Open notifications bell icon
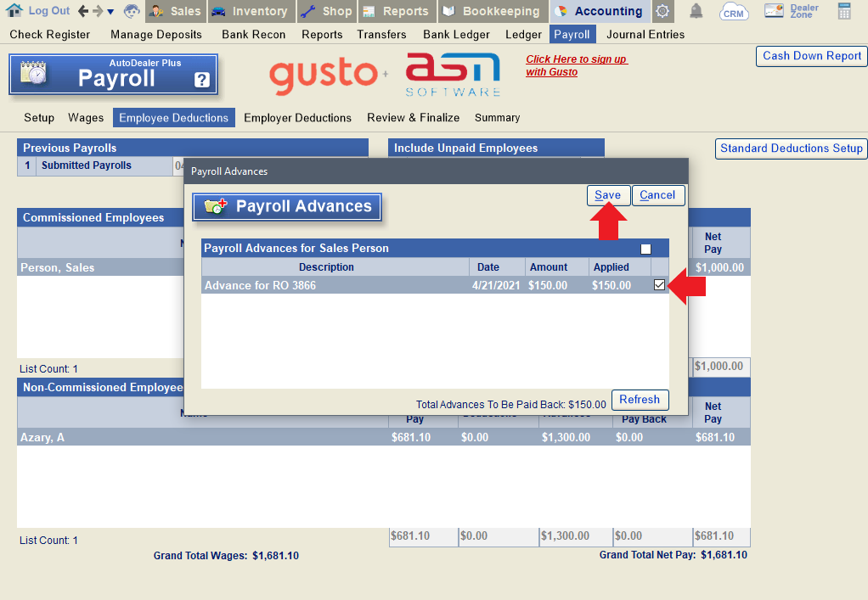The image size is (868, 600). (x=696, y=11)
